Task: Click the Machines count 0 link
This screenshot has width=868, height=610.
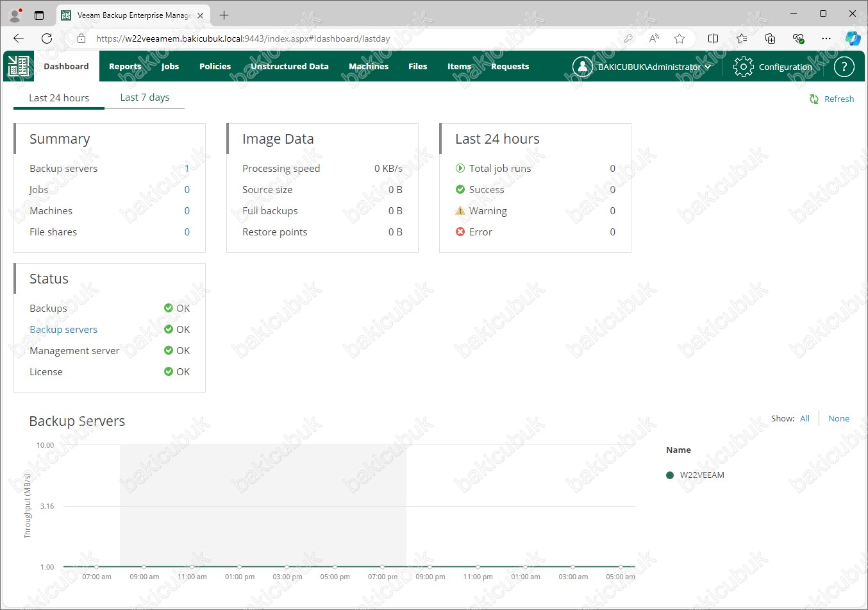Action: pyautogui.click(x=187, y=210)
